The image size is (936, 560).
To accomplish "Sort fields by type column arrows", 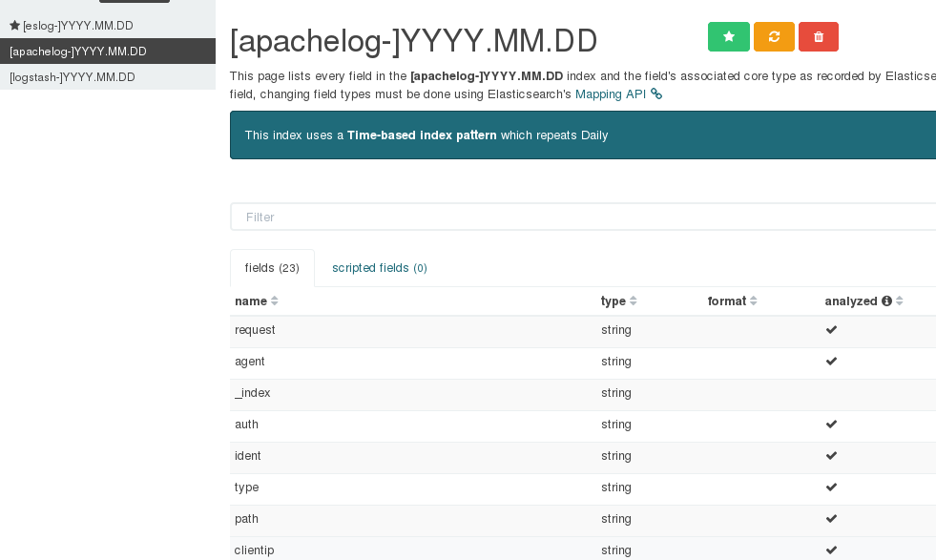I will point(634,301).
